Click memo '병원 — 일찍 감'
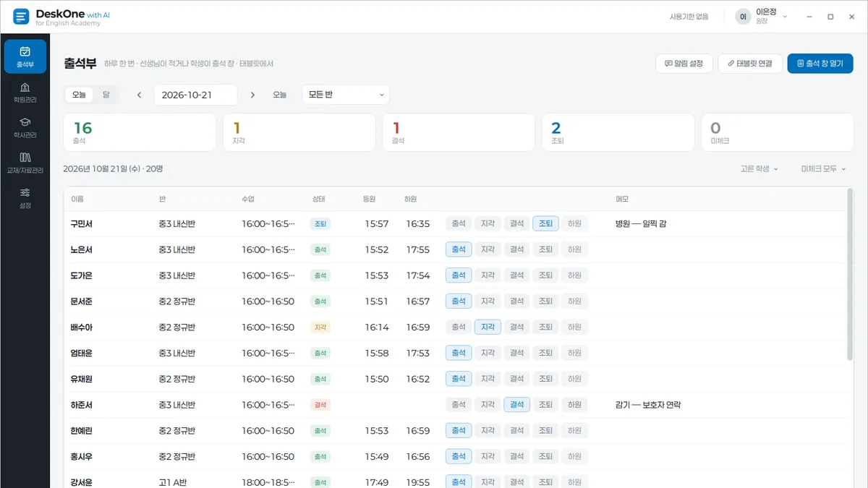The height and width of the screenshot is (488, 868). click(x=641, y=224)
